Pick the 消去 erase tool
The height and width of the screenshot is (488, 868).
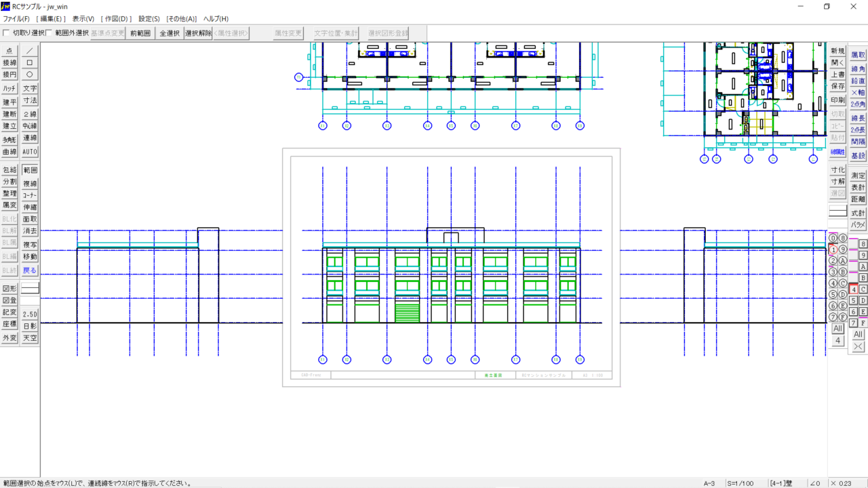pyautogui.click(x=30, y=231)
